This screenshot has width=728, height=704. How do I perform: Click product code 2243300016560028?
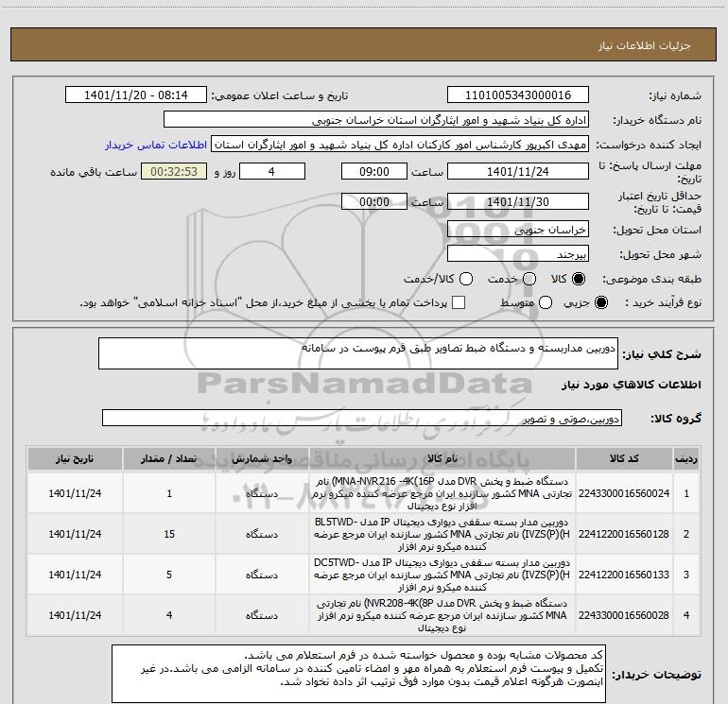pos(624,615)
